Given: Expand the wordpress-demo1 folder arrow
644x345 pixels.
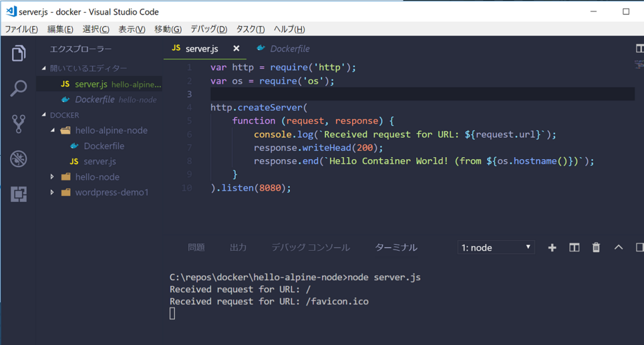Looking at the screenshot, I should coord(52,192).
